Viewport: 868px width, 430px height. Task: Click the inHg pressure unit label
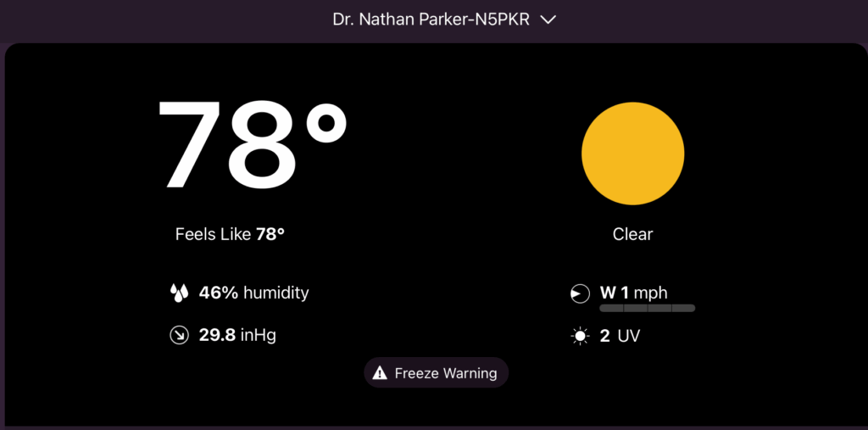258,336
